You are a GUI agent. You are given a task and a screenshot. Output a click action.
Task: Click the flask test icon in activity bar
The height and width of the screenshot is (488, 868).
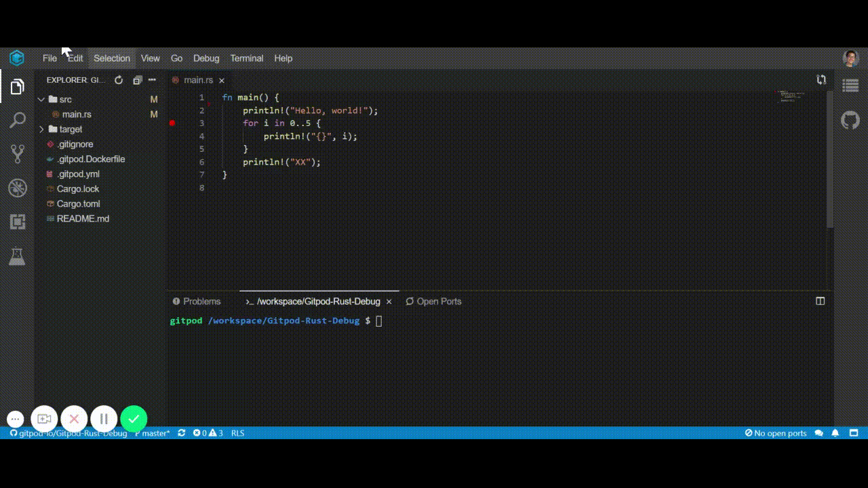(16, 256)
